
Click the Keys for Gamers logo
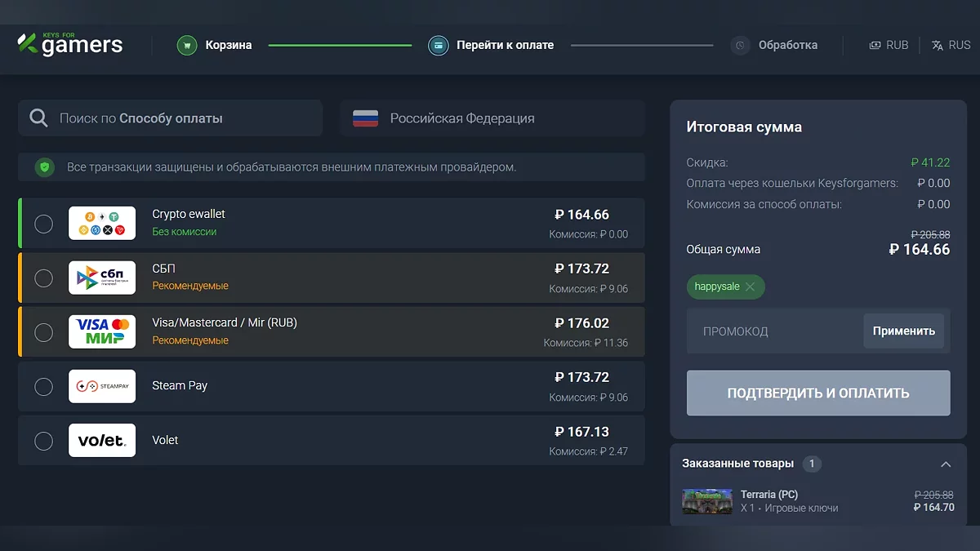70,44
